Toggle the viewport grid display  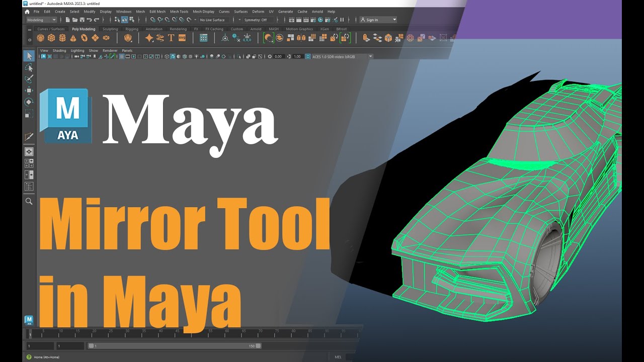coord(122,56)
